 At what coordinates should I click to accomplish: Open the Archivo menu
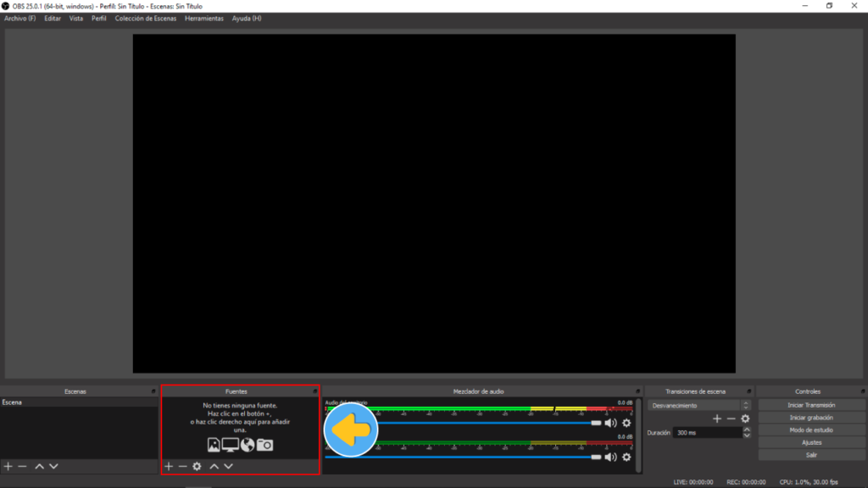[x=19, y=19]
